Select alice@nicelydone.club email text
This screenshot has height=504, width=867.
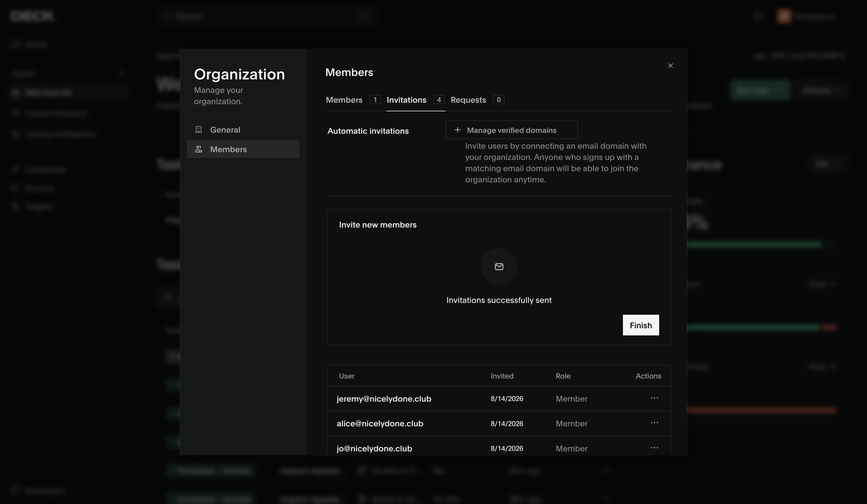tap(380, 423)
